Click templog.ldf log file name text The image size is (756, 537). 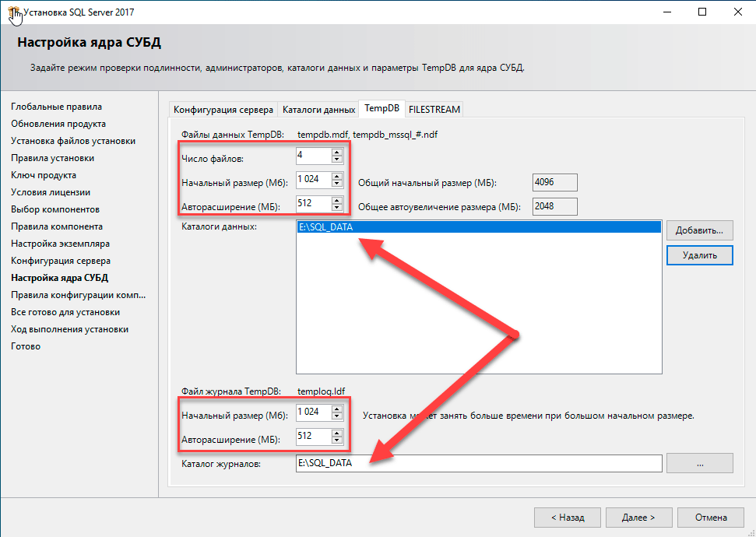[321, 391]
